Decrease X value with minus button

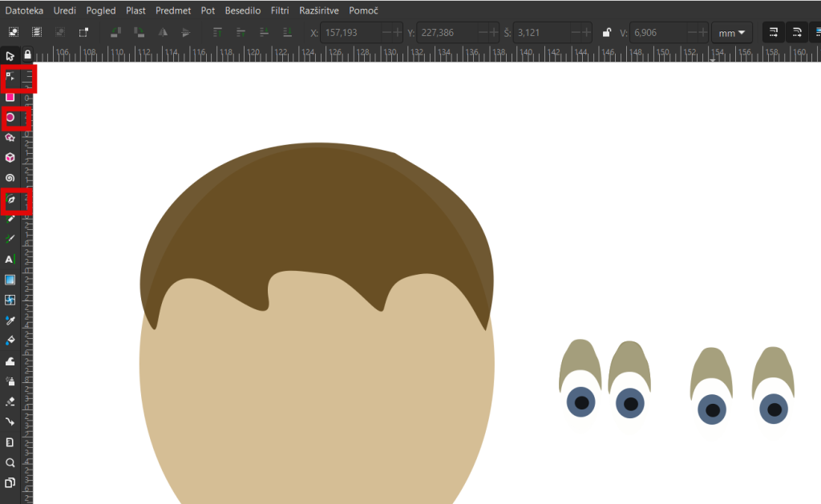click(x=387, y=32)
